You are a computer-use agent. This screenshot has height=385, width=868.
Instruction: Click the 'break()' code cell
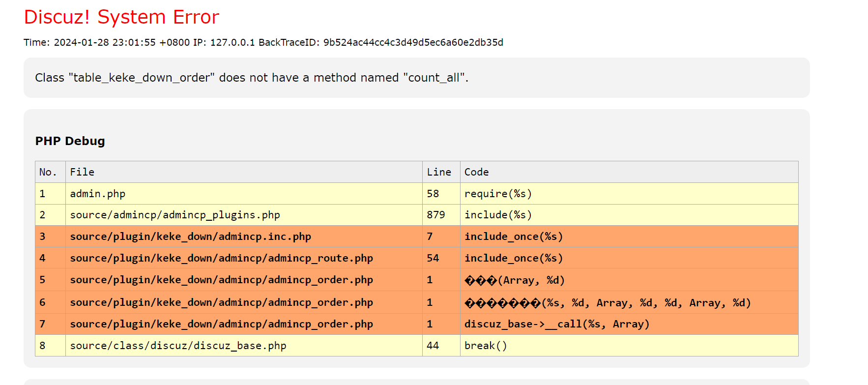click(x=629, y=346)
